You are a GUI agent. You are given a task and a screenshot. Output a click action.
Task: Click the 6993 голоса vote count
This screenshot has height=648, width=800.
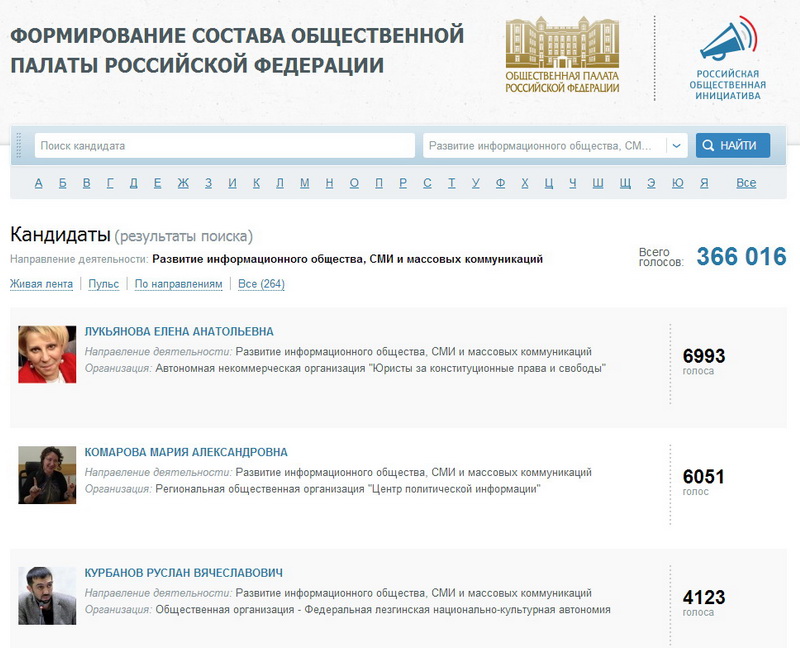click(x=704, y=361)
